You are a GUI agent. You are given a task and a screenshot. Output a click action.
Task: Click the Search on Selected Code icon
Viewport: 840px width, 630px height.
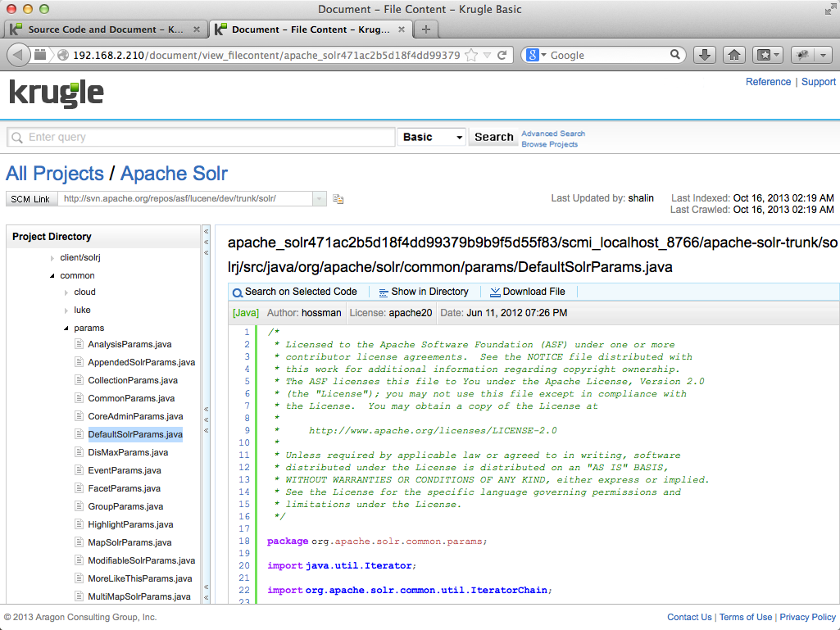click(238, 292)
